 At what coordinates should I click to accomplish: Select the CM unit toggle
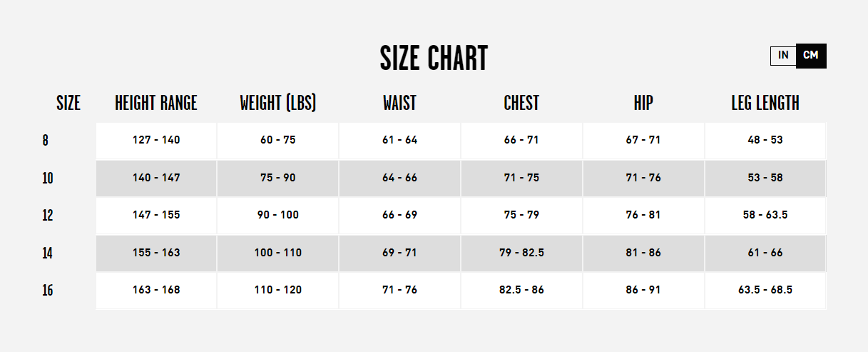tap(811, 56)
